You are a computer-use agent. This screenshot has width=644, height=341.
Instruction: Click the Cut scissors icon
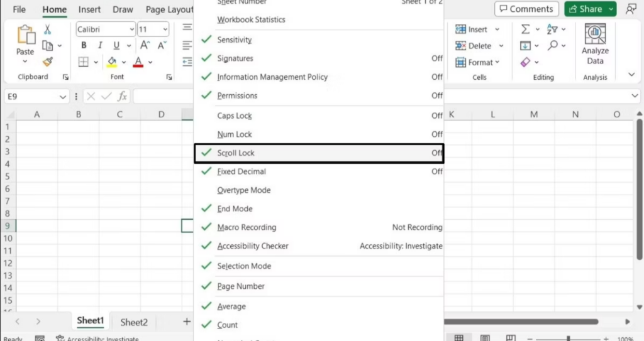click(x=47, y=30)
